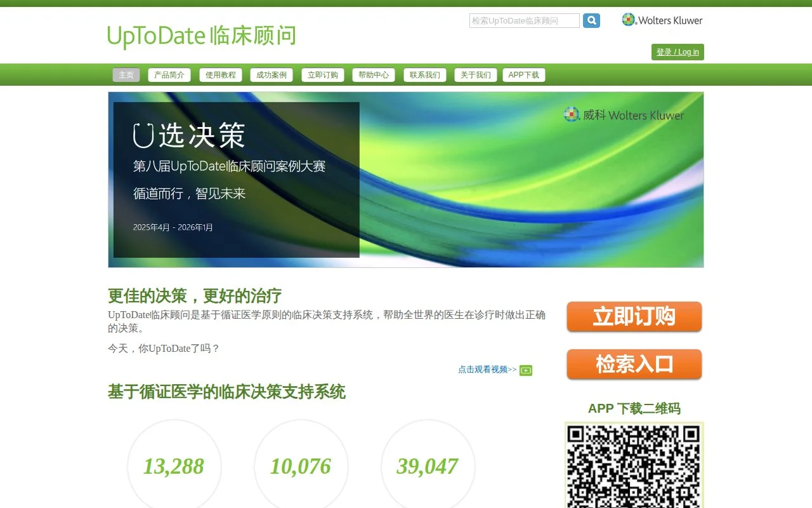Image resolution: width=812 pixels, height=508 pixels.
Task: Click the 更佳的决策，更好的治疗 heading
Action: click(195, 296)
